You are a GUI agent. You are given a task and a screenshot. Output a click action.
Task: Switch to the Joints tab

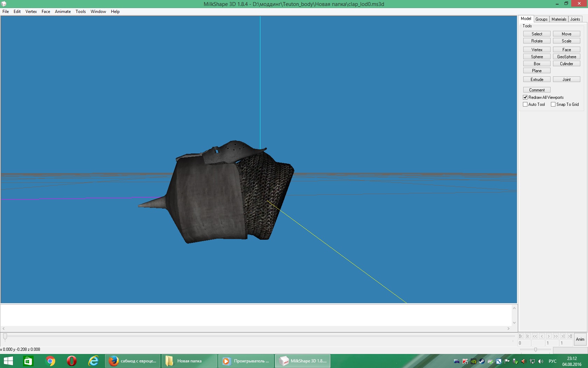575,19
